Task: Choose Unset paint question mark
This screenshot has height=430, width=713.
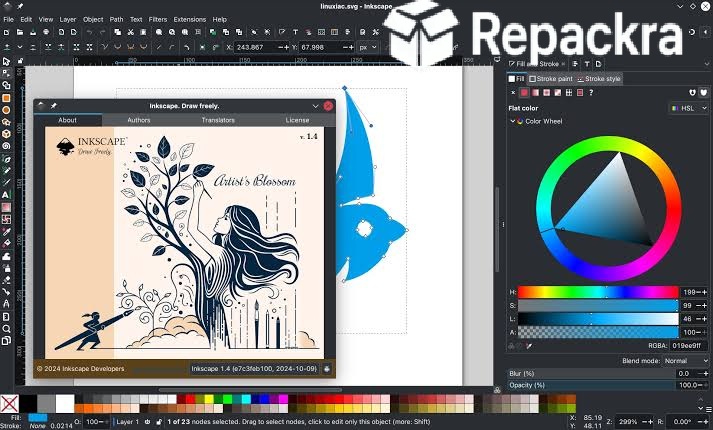Action: click(591, 93)
